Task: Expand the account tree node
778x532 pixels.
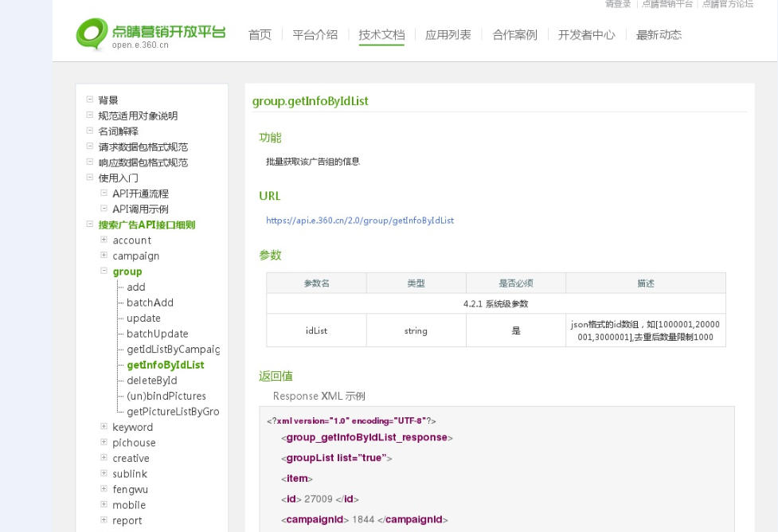Action: coord(104,241)
